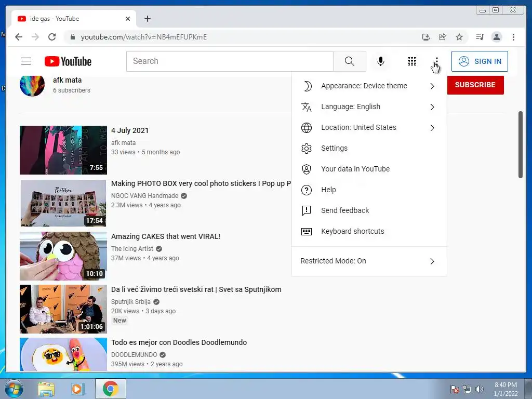Screen dimensions: 532x399
Task: Open 'Da li već živimo treći svetski rat' video
Action: pos(196,289)
